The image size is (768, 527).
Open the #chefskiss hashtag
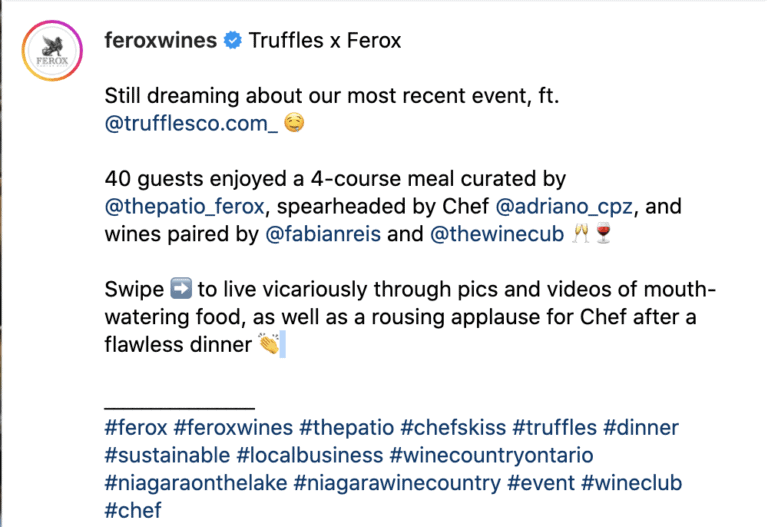click(x=453, y=428)
